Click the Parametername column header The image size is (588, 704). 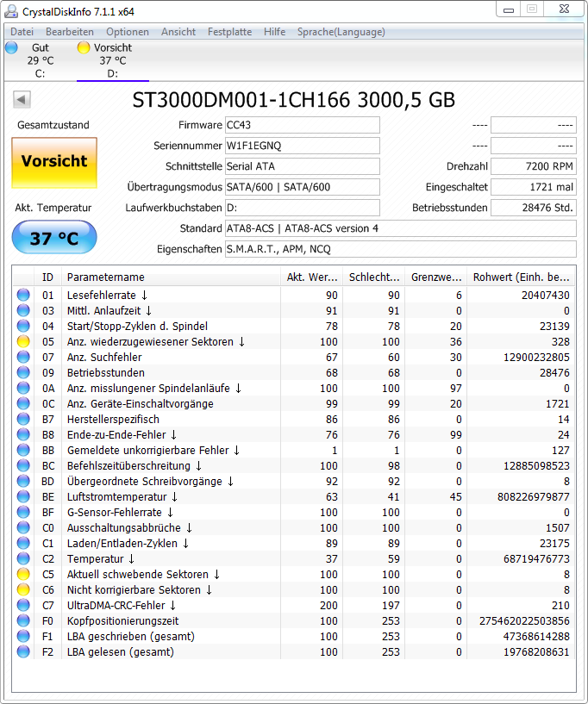(x=172, y=277)
